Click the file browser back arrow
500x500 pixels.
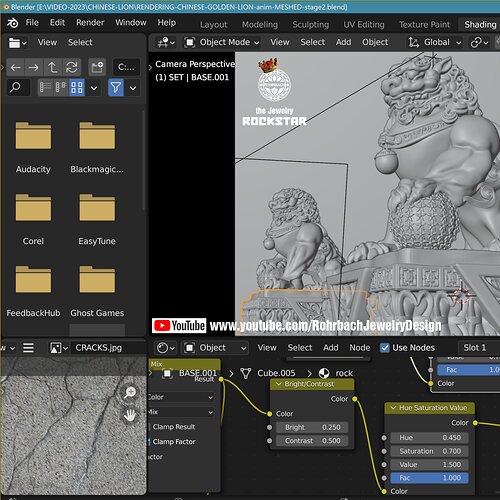15,68
